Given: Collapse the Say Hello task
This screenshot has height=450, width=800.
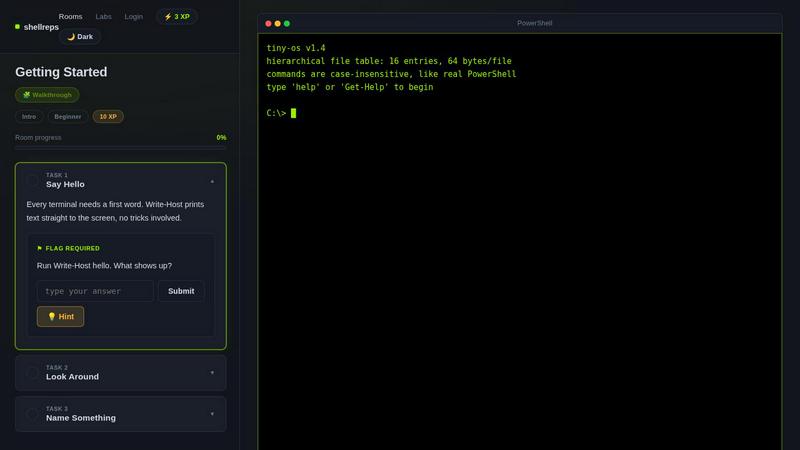Looking at the screenshot, I should (212, 181).
